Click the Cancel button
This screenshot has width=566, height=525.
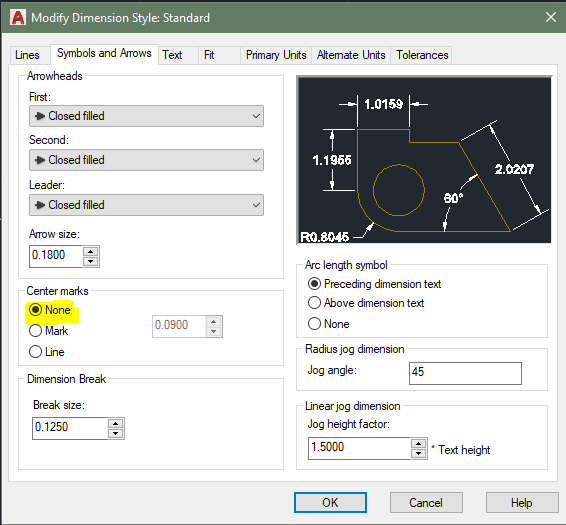426,503
